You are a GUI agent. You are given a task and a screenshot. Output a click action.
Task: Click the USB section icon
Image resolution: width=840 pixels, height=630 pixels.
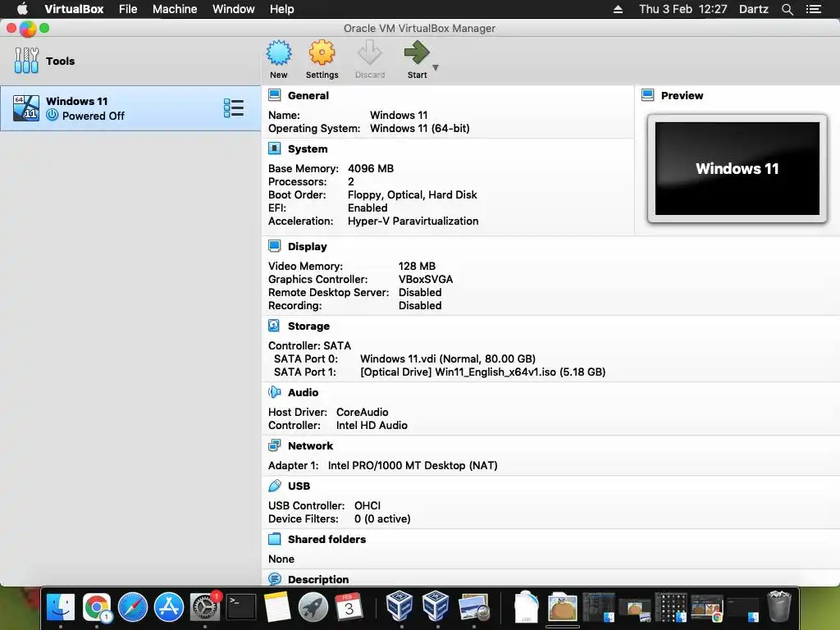(274, 486)
